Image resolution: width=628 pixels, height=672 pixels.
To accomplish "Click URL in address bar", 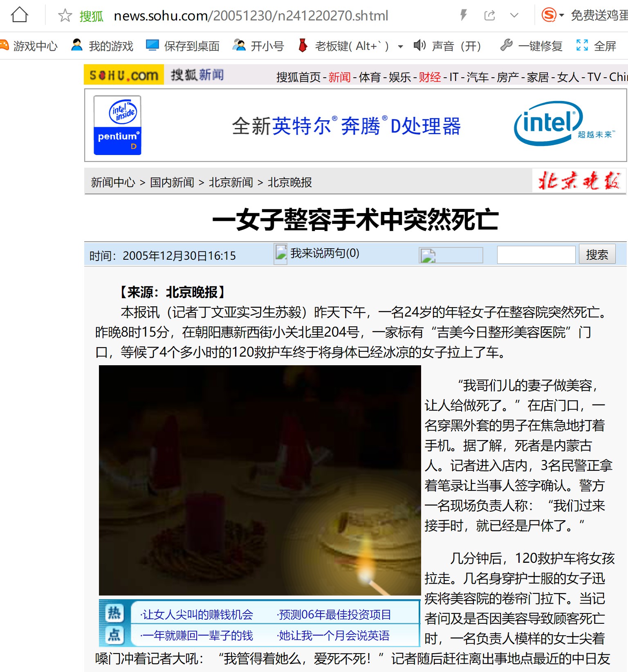I will pos(251,16).
